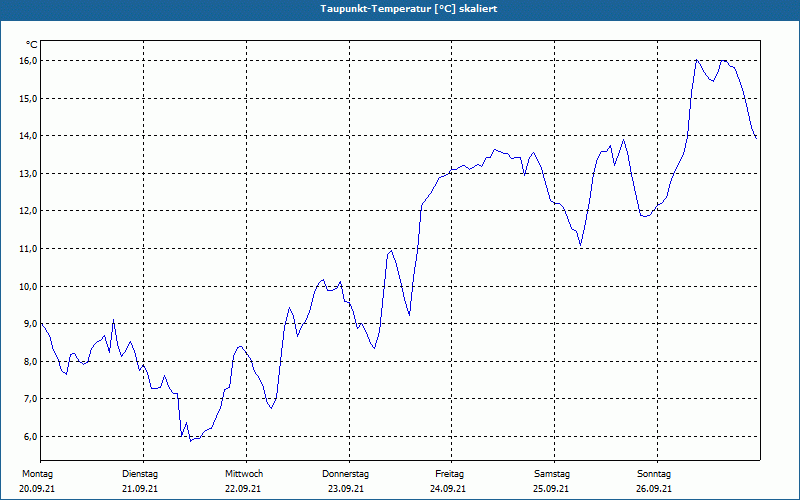This screenshot has width=800, height=500.
Task: Click the date 20.09.21
Action: tap(37, 489)
